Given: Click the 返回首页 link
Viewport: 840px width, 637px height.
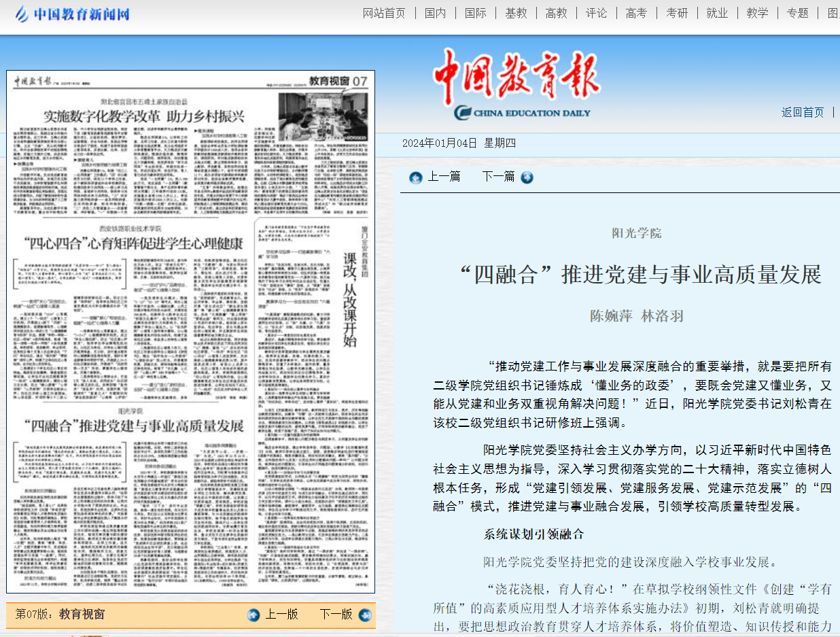Looking at the screenshot, I should [x=802, y=112].
